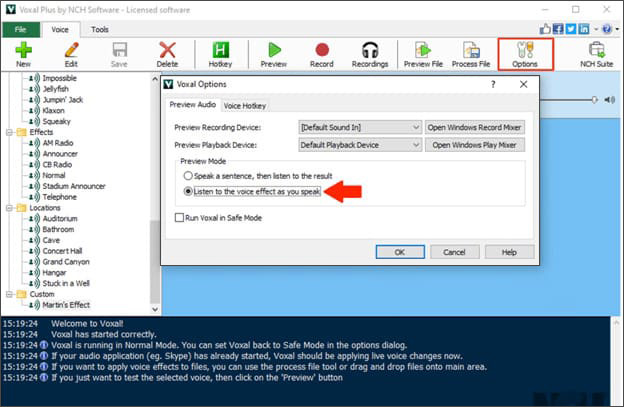The image size is (624, 407).
Task: Select Grand Canyon location
Action: coord(66,262)
